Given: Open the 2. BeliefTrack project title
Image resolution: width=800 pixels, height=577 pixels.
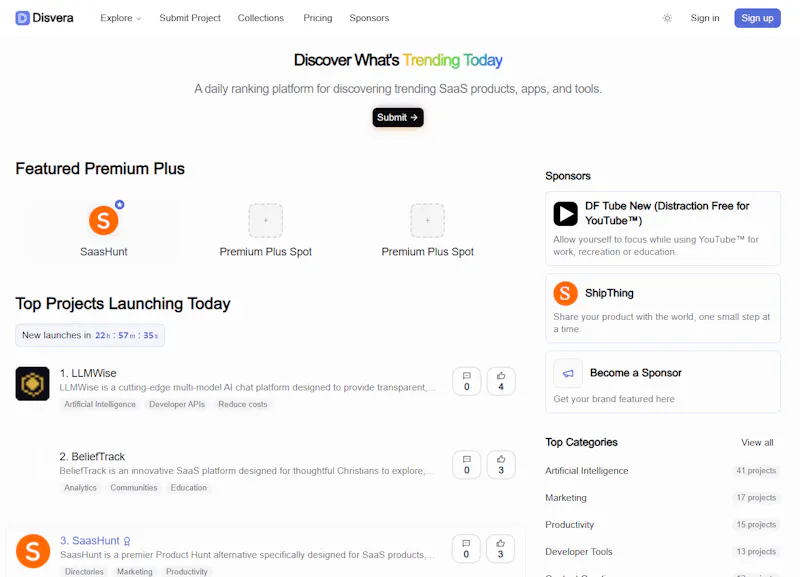Looking at the screenshot, I should tap(92, 457).
